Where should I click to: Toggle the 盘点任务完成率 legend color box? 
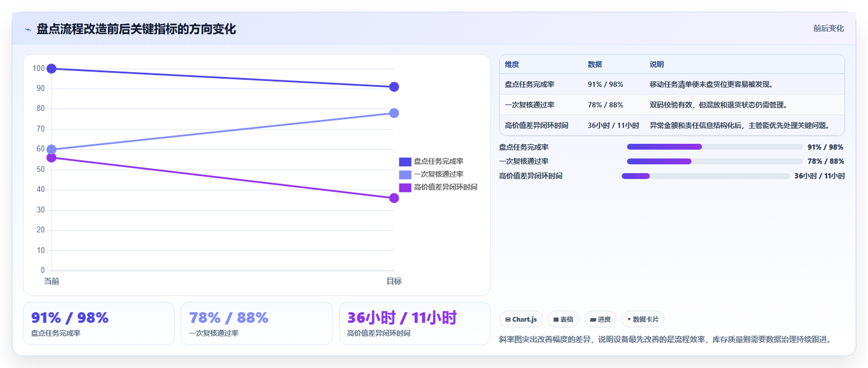(x=405, y=161)
